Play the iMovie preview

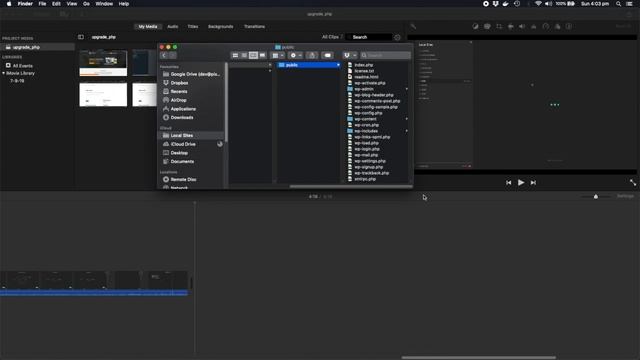(521, 182)
